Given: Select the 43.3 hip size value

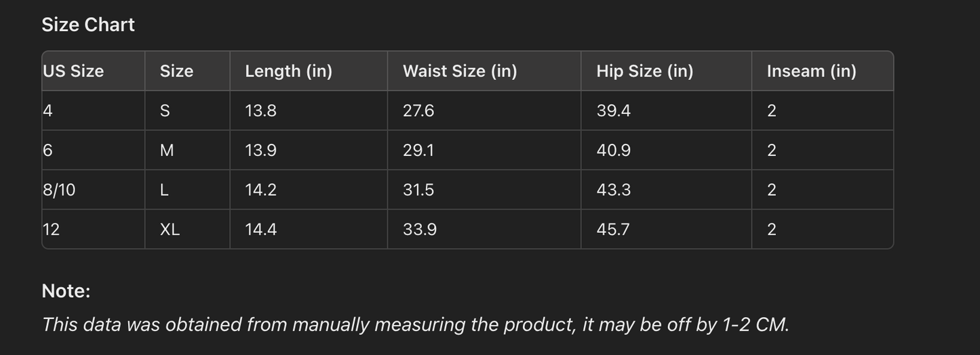Looking at the screenshot, I should pyautogui.click(x=613, y=190).
